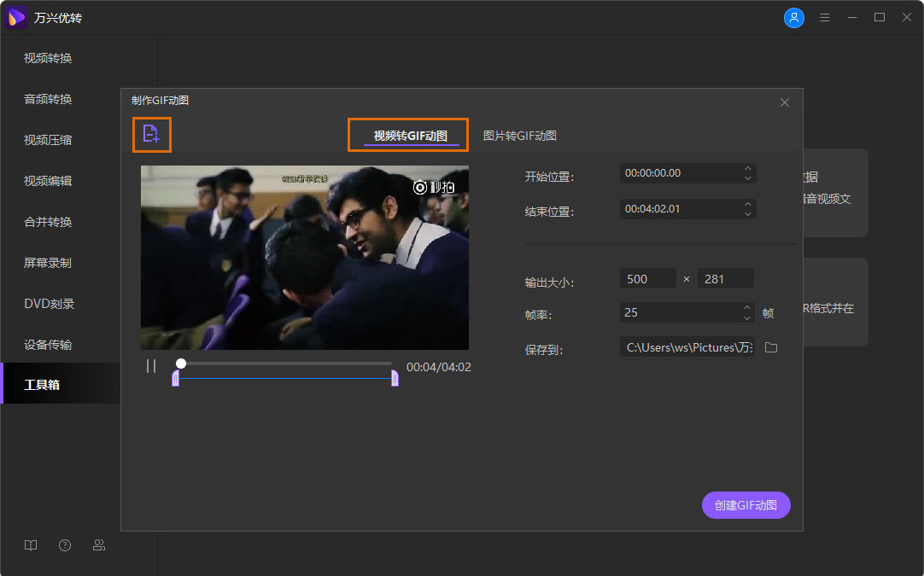The image size is (924, 576).
Task: Close the GIF maker dialog
Action: (x=785, y=102)
